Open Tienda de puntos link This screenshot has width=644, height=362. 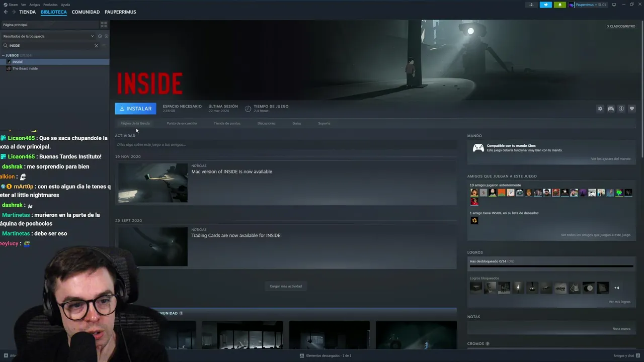(x=227, y=123)
